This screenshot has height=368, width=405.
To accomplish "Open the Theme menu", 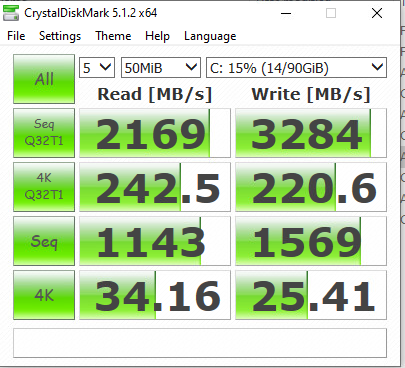I will [113, 36].
